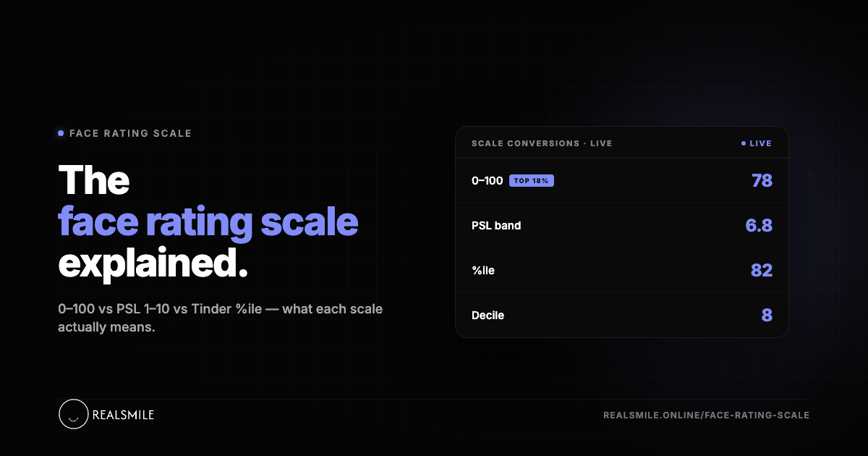The width and height of the screenshot is (868, 456).
Task: Click the RealSmile smiley logo icon
Action: (x=73, y=415)
